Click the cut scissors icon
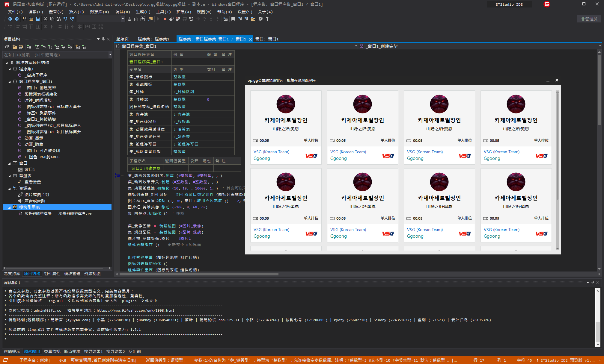 tap(46, 19)
